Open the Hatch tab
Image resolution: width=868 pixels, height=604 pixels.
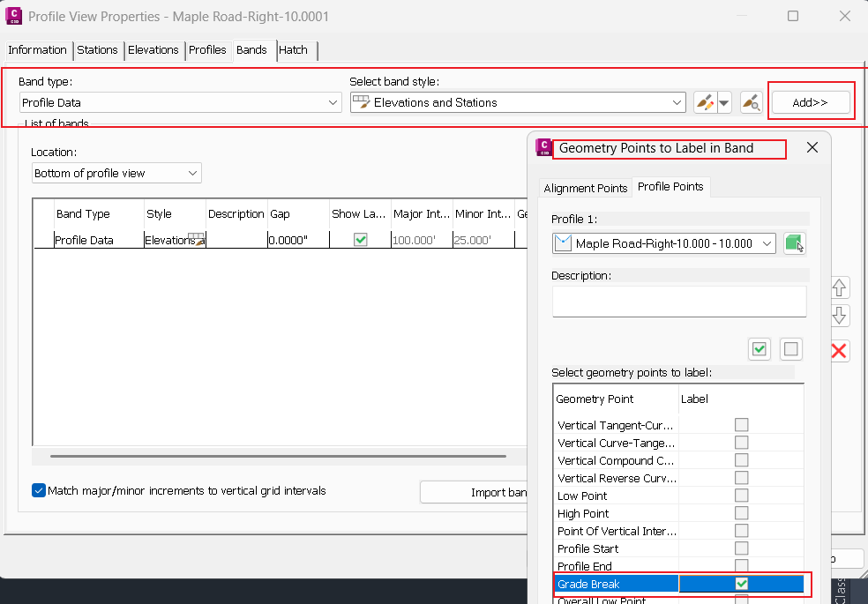293,50
